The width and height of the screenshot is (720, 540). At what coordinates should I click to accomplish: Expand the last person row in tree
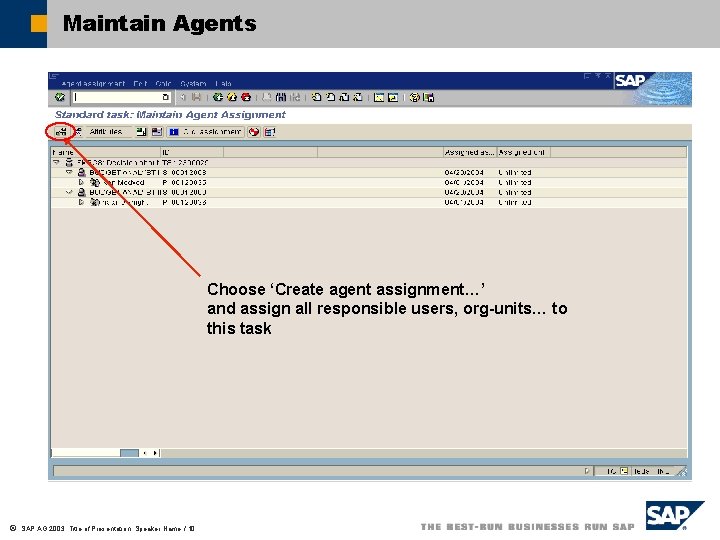[x=81, y=202]
